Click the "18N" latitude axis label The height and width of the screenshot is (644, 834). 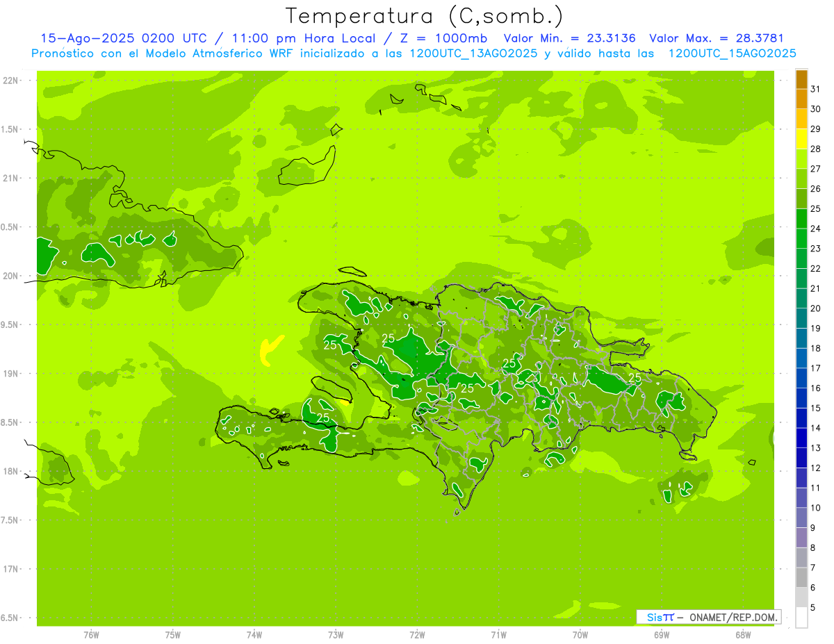point(12,472)
